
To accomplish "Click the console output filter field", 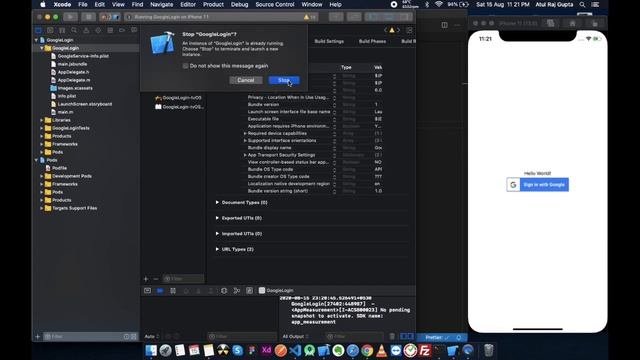I will point(354,337).
